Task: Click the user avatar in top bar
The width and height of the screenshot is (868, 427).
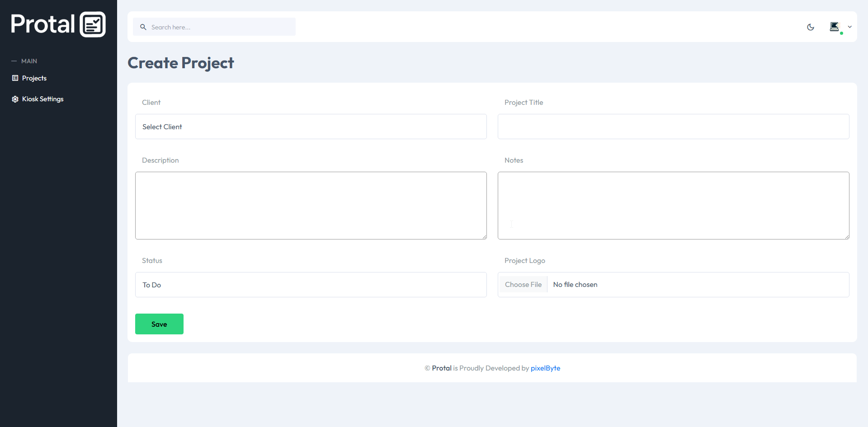Action: (x=835, y=27)
